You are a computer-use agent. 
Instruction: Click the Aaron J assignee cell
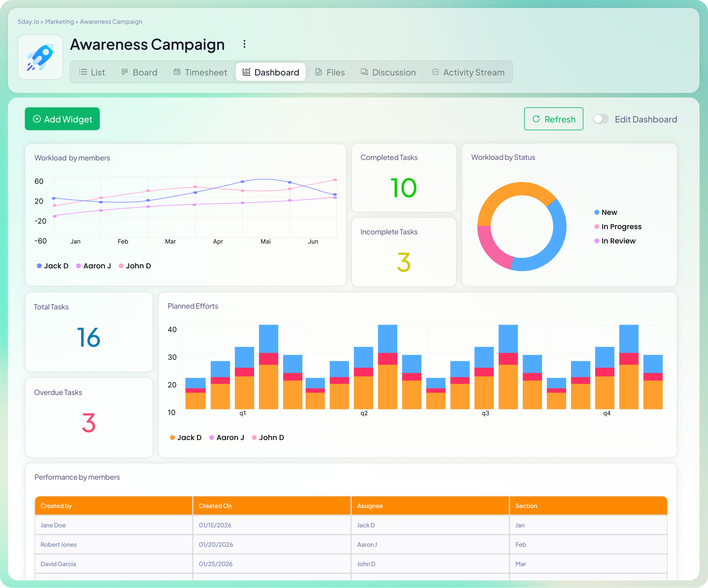coord(430,544)
